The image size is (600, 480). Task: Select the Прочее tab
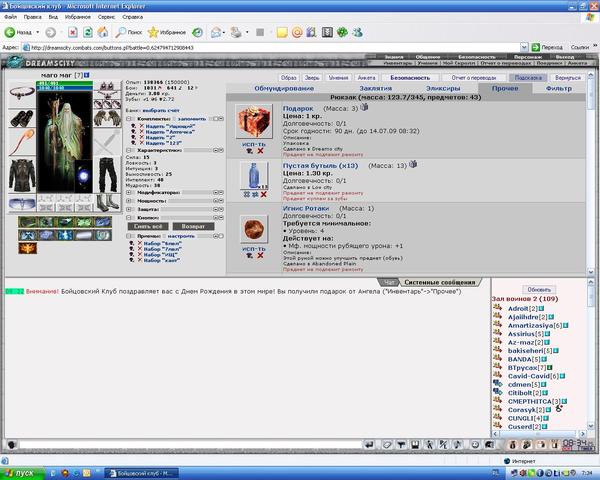click(x=505, y=88)
